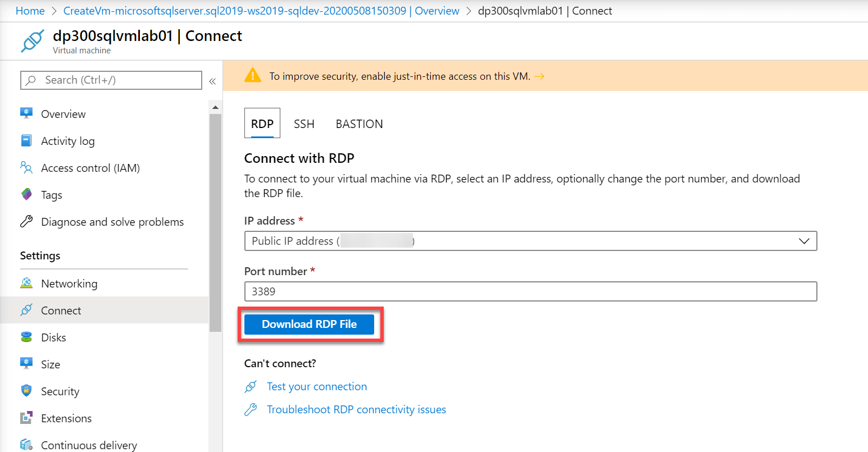The height and width of the screenshot is (452, 868).
Task: Open Extensions using its sidebar icon
Action: pos(26,418)
